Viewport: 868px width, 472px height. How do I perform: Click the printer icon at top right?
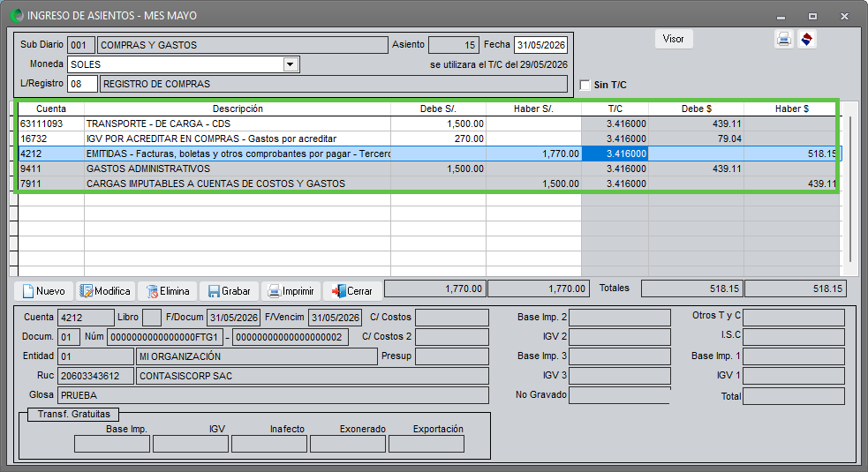(x=784, y=40)
